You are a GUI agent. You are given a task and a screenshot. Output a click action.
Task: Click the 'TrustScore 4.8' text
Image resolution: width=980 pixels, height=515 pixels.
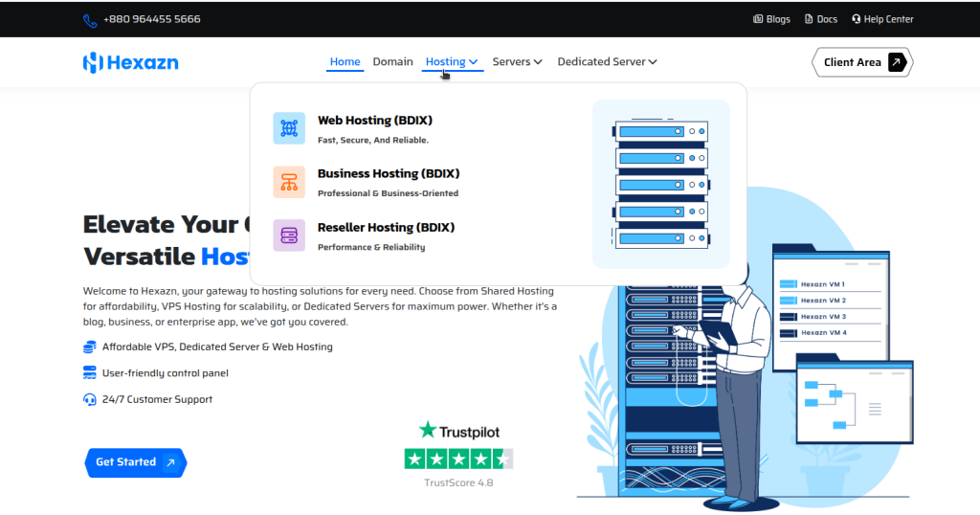tap(458, 483)
